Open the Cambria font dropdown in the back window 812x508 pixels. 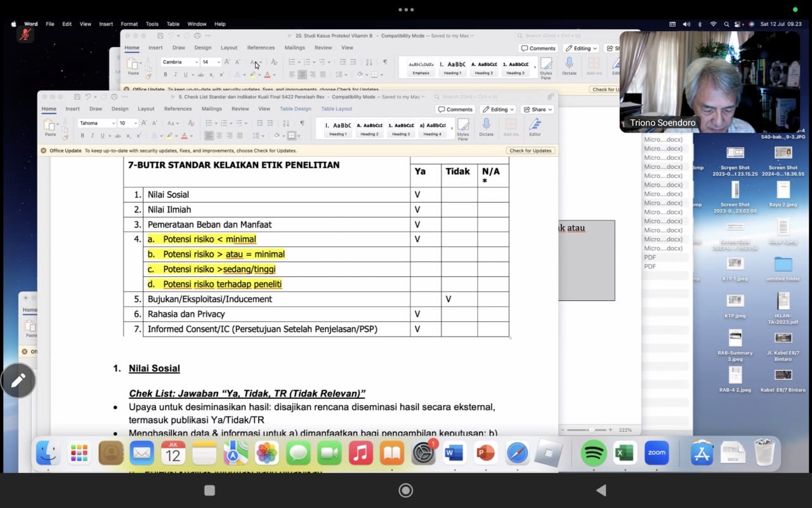coord(196,62)
